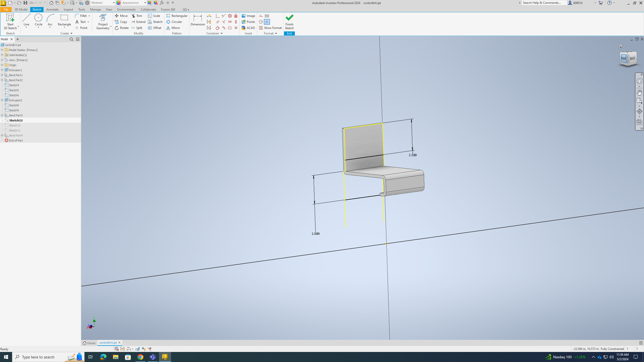
Task: Open the fx Parameters icon
Action: (x=162, y=3)
